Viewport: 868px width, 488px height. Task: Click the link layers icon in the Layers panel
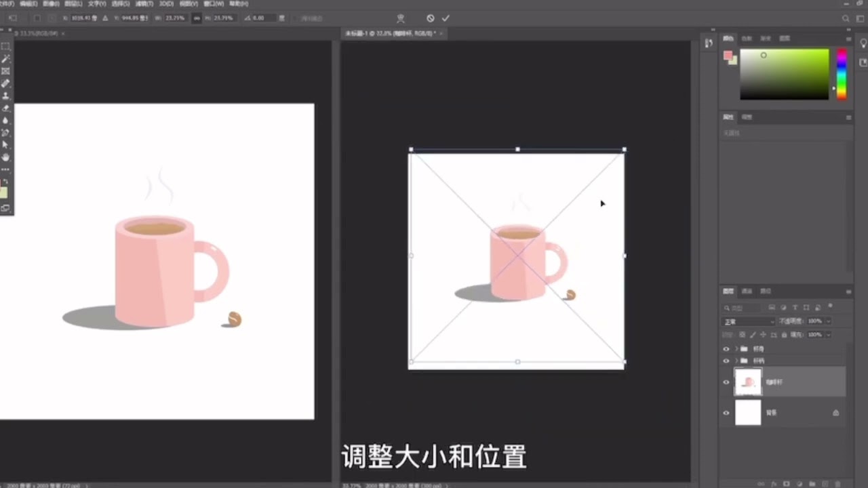tap(761, 484)
